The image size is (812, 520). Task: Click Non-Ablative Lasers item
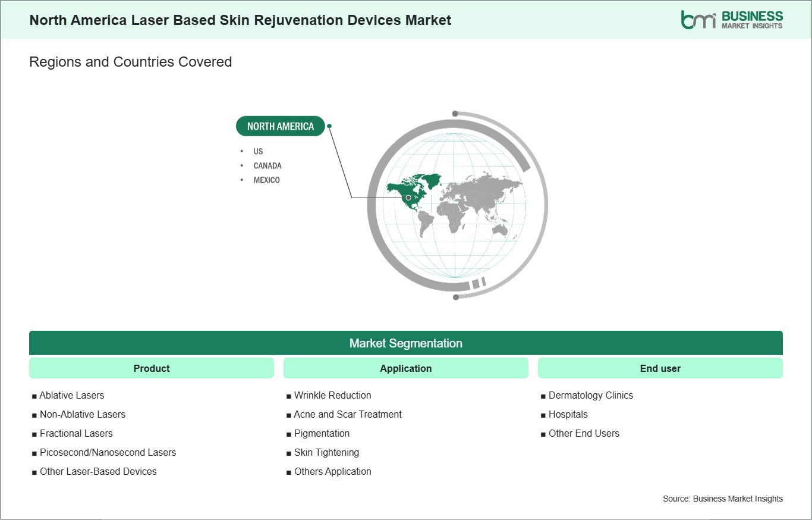click(x=78, y=414)
